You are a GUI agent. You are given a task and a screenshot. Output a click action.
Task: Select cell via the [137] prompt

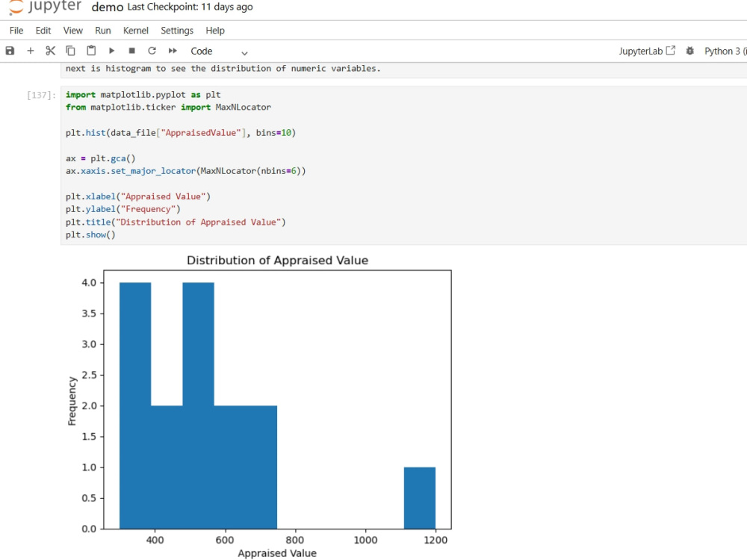pyautogui.click(x=41, y=95)
